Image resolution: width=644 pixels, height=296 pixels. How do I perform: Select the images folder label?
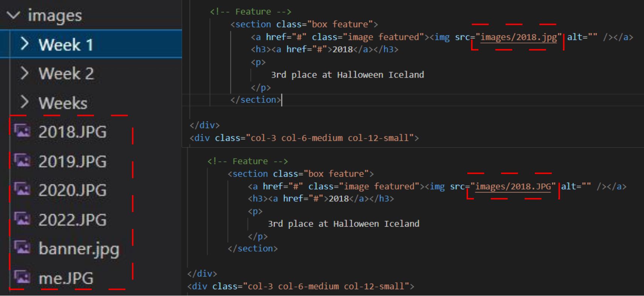point(55,16)
